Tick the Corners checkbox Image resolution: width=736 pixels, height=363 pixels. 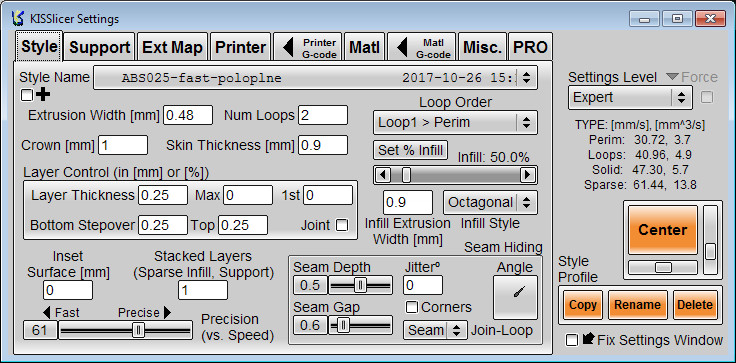pos(412,307)
